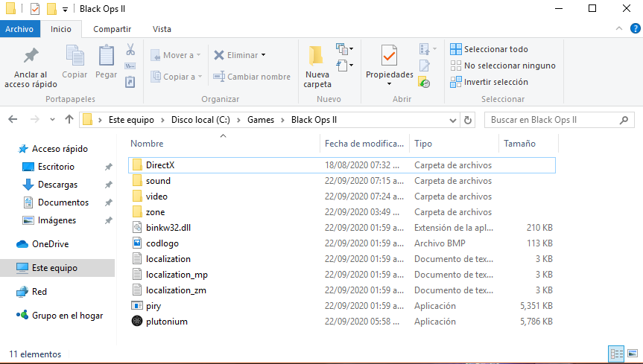Select the codlogo BMP file

[x=162, y=243]
